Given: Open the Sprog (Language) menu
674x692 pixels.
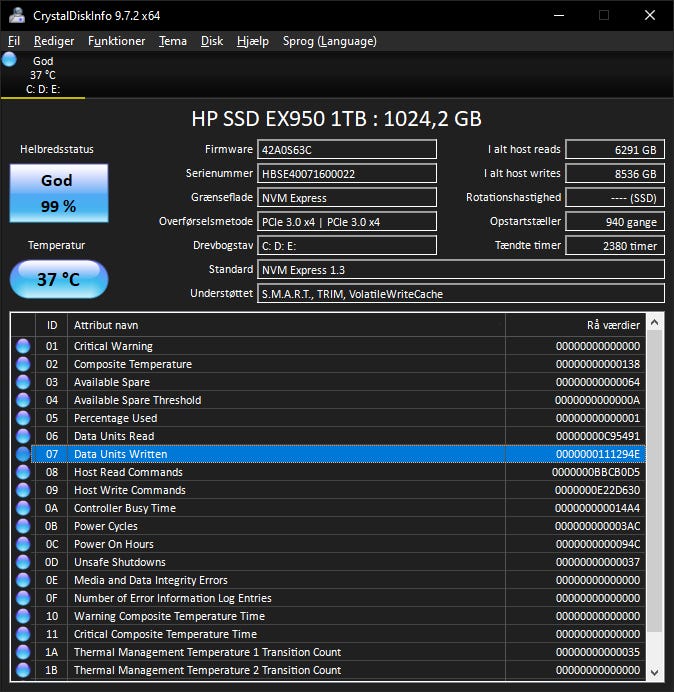Looking at the screenshot, I should click(329, 41).
